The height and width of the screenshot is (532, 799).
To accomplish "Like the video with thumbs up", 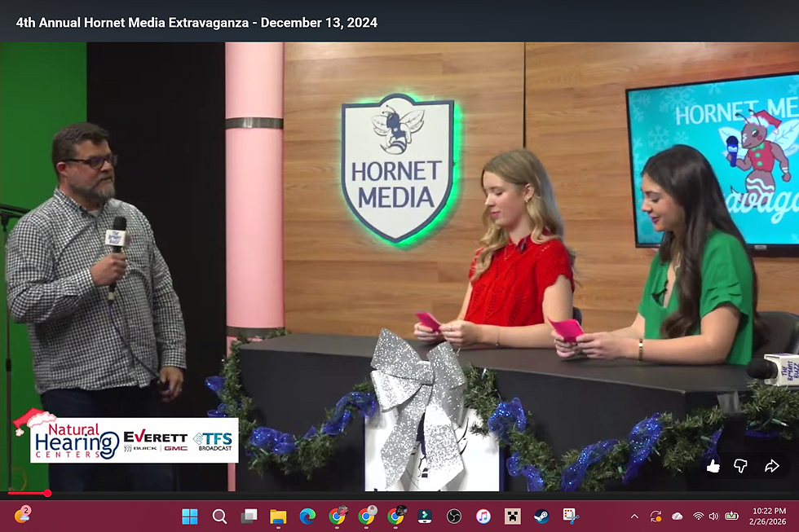I will click(713, 466).
